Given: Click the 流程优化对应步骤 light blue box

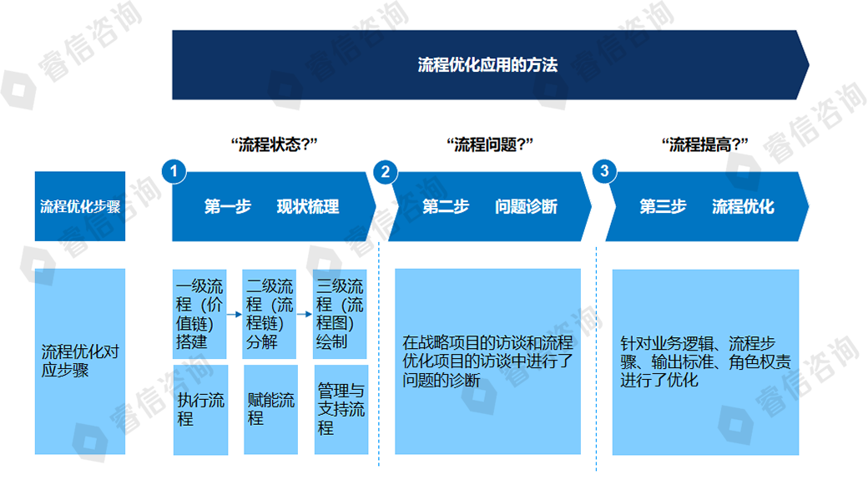Looking at the screenshot, I should click(x=80, y=361).
